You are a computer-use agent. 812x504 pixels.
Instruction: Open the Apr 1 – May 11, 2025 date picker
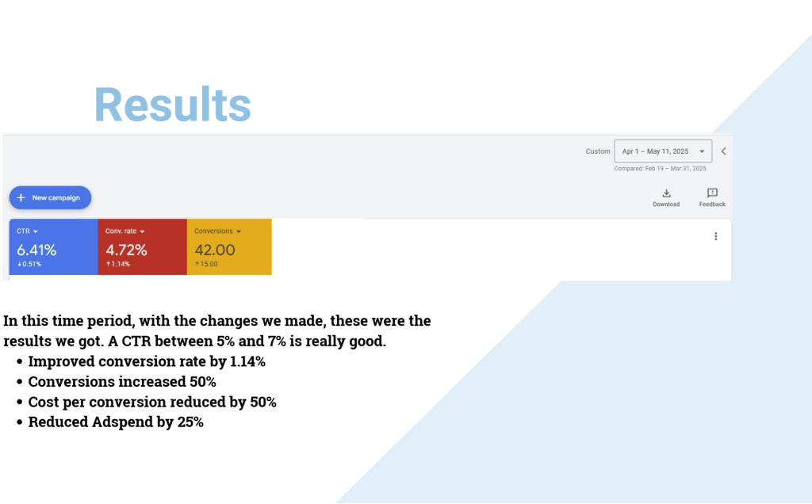663,151
